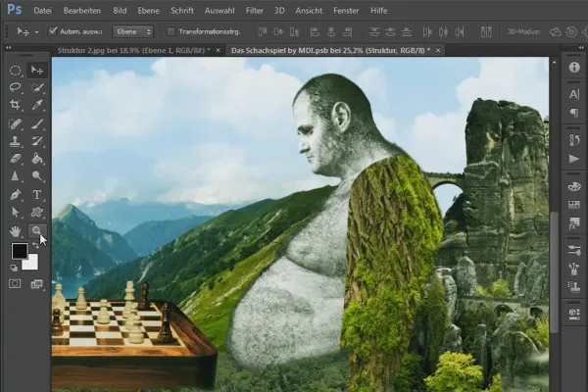Select the Pen tool

[x=15, y=195]
